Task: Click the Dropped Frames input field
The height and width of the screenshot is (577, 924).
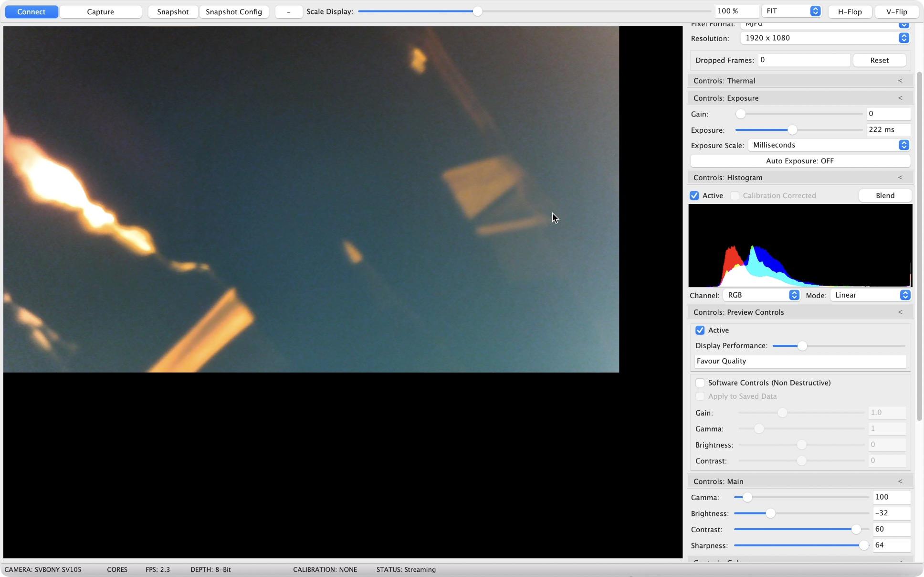Action: [x=803, y=60]
